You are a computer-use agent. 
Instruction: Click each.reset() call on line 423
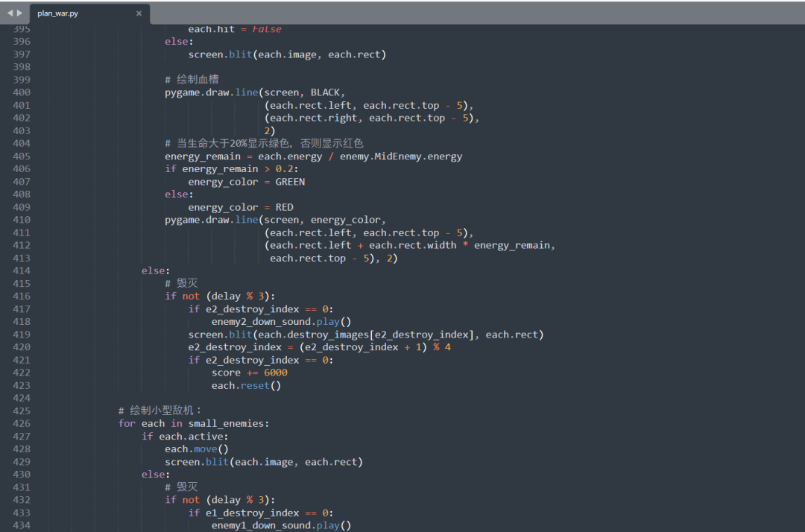(x=246, y=384)
